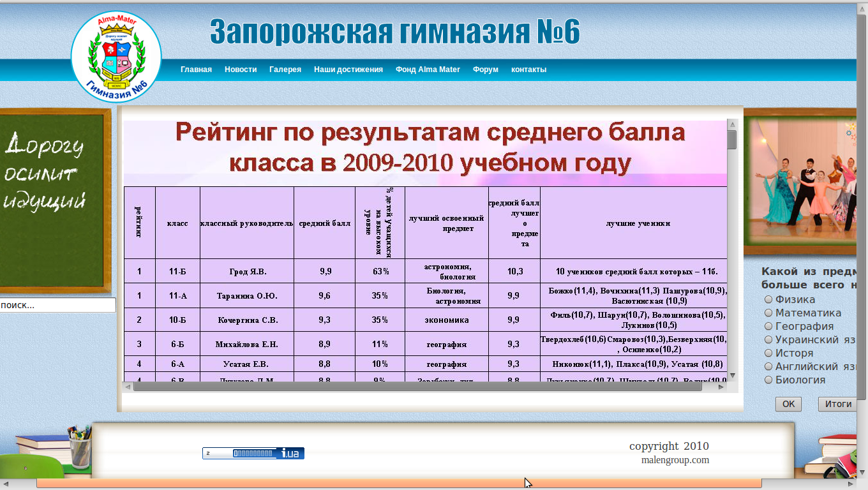Choose География in the poll
The height and width of the screenshot is (490, 868).
click(768, 326)
